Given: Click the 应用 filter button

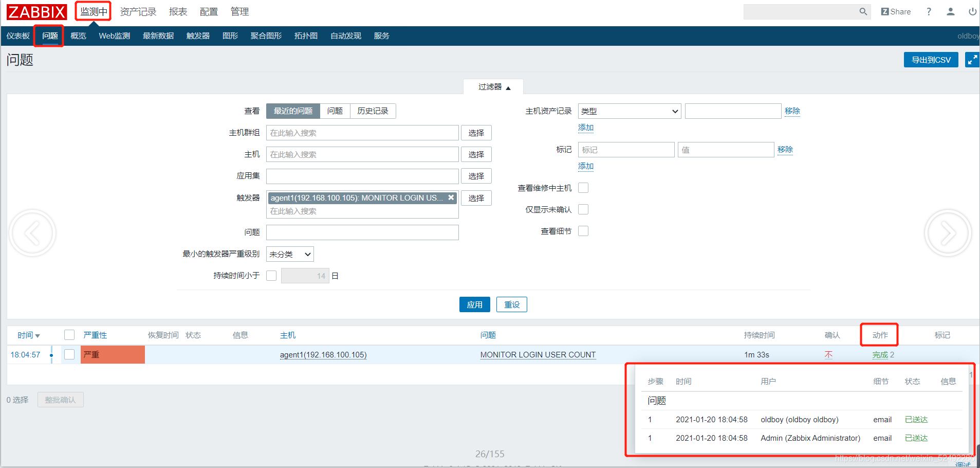Looking at the screenshot, I should (x=474, y=304).
